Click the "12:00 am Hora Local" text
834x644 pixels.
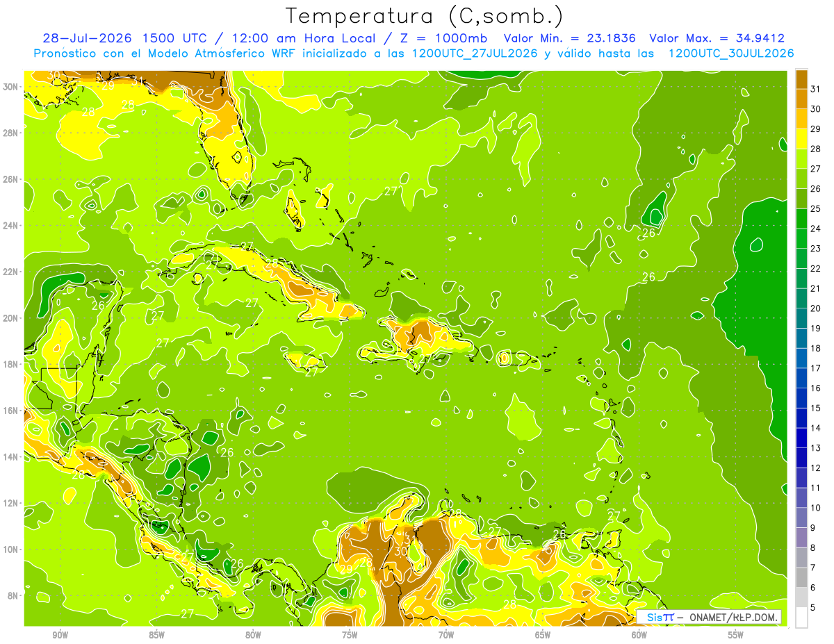pyautogui.click(x=304, y=39)
